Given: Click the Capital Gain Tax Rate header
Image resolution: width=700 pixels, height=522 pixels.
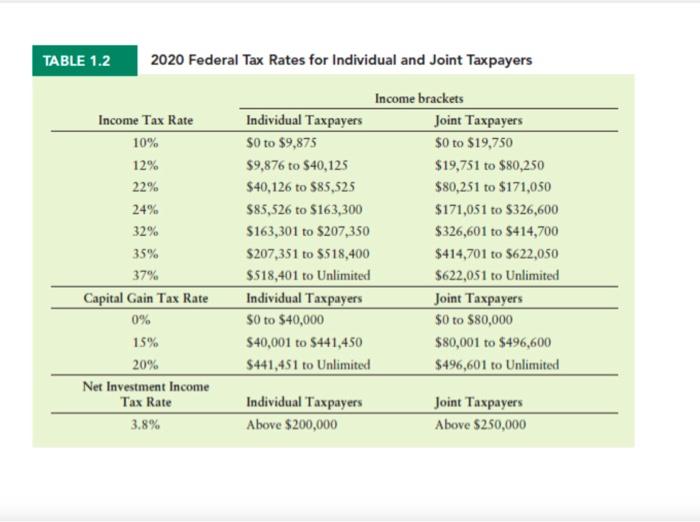Looking at the screenshot, I should coord(146,298).
